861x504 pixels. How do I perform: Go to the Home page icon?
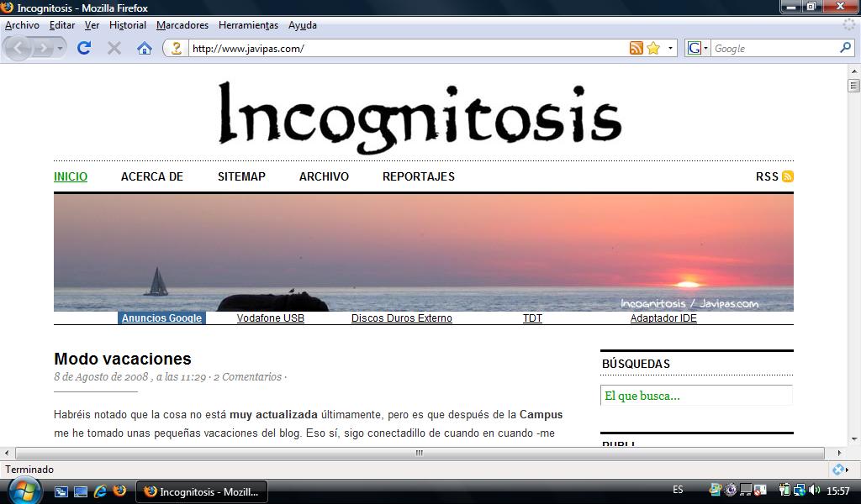click(145, 48)
